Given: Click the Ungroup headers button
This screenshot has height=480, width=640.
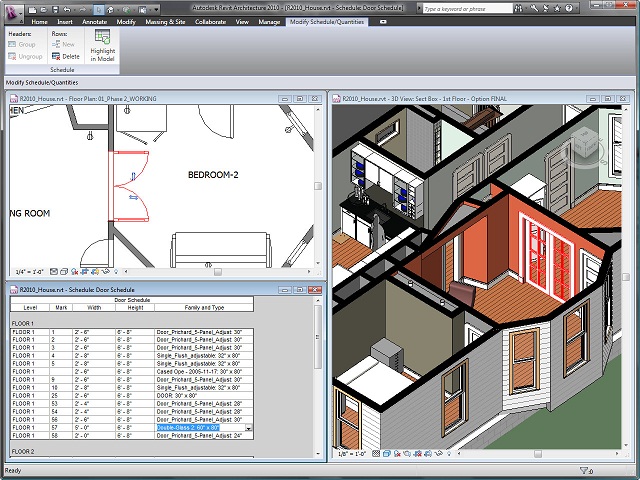Looking at the screenshot, I should [x=25, y=56].
